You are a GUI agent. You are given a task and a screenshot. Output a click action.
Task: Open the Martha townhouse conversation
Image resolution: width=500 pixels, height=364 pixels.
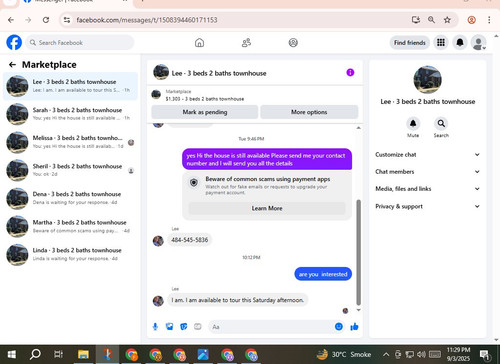click(x=70, y=226)
